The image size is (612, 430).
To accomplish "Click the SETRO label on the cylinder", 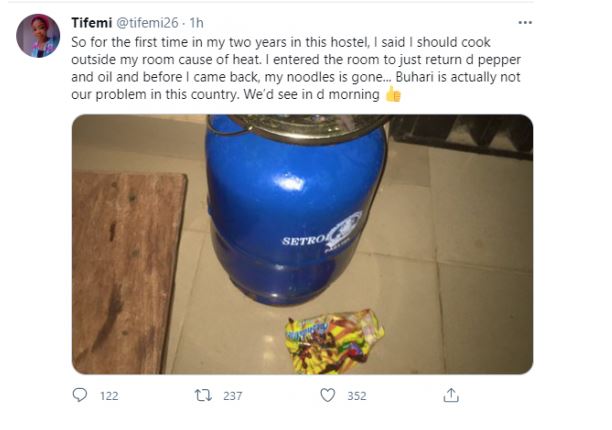I will click(x=303, y=240).
